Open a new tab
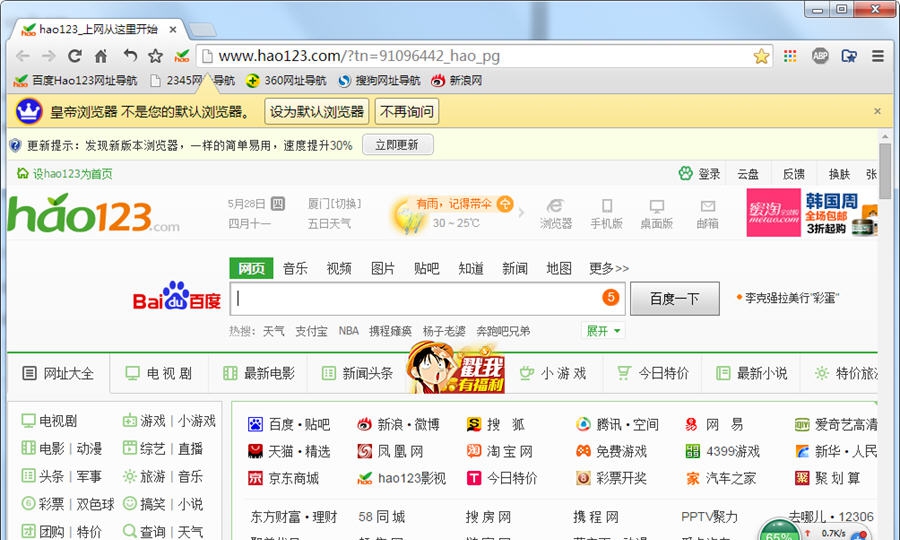Image resolution: width=900 pixels, height=540 pixels. tap(202, 29)
